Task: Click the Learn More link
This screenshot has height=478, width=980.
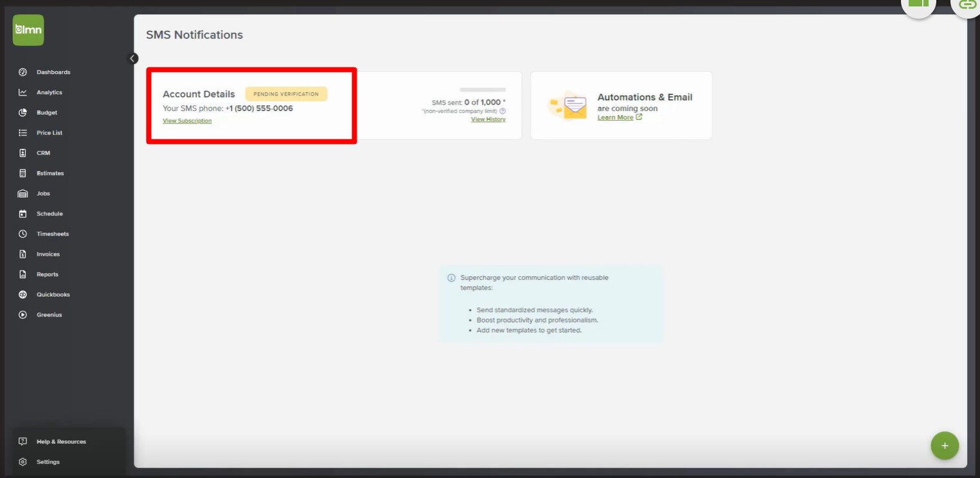Action: point(616,118)
